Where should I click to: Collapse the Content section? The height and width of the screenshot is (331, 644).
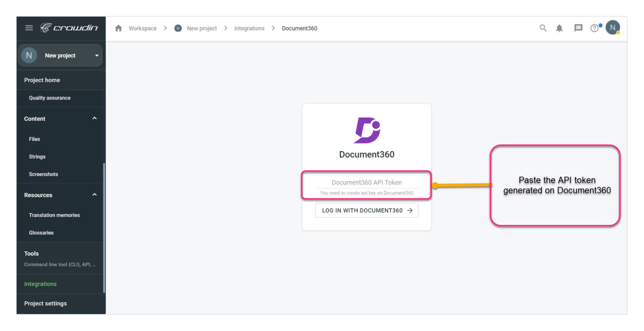tap(94, 119)
